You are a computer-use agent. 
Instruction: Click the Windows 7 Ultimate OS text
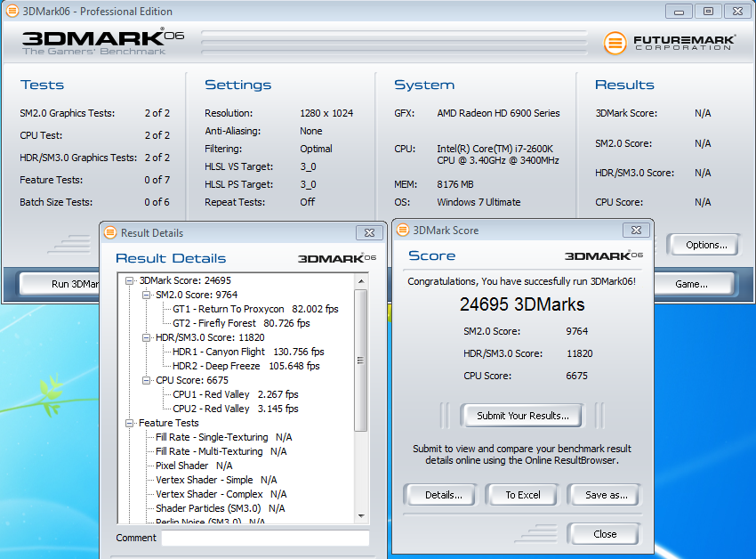pos(479,202)
